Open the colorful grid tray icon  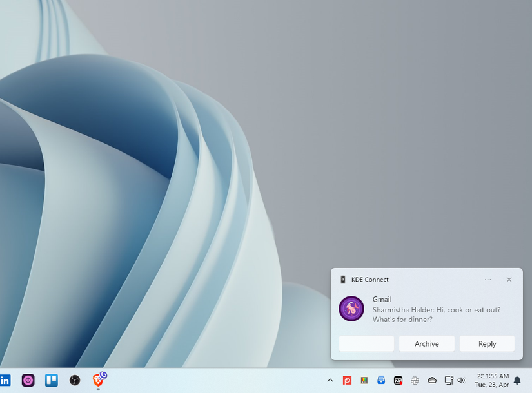[x=364, y=381]
